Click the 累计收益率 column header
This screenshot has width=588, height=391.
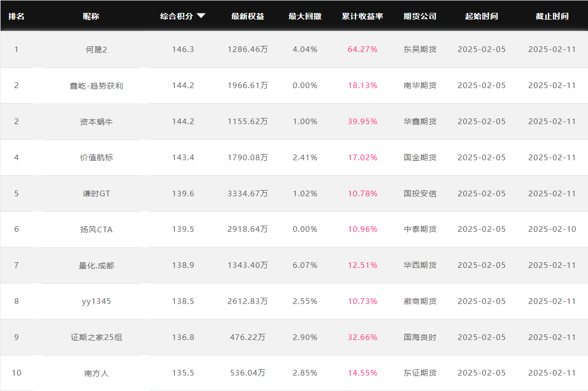pos(362,16)
